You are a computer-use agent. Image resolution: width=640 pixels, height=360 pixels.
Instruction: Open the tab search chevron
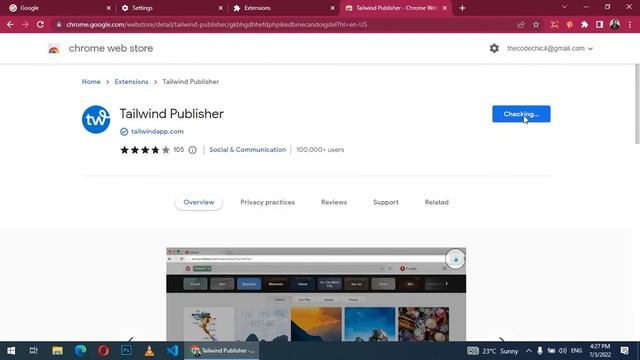(564, 7)
